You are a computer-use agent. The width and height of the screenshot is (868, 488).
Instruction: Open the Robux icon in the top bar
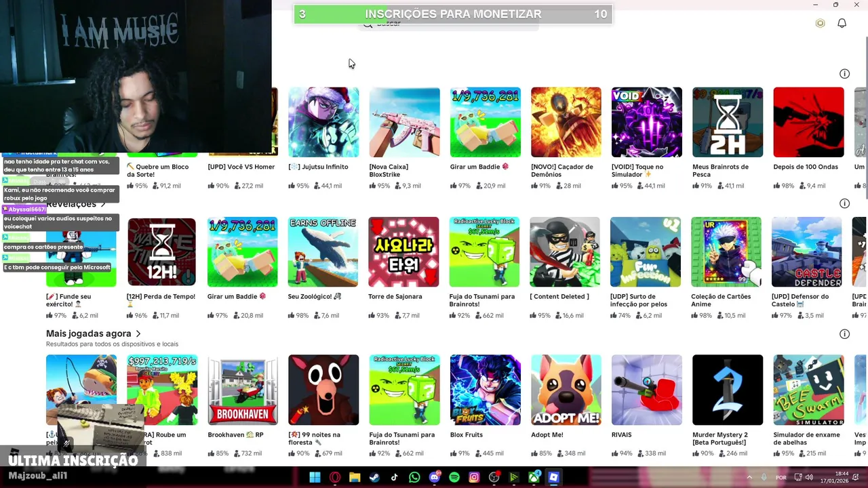(x=820, y=23)
